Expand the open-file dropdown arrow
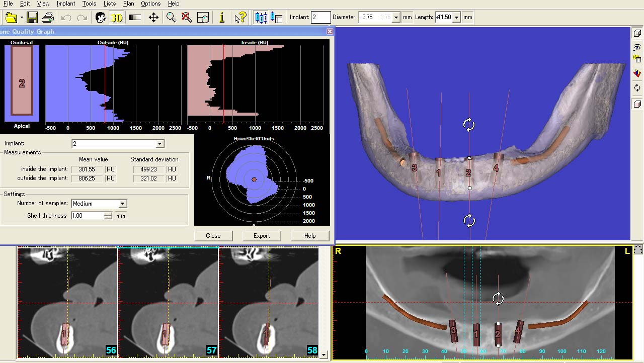This screenshot has width=644, height=363. 22,18
